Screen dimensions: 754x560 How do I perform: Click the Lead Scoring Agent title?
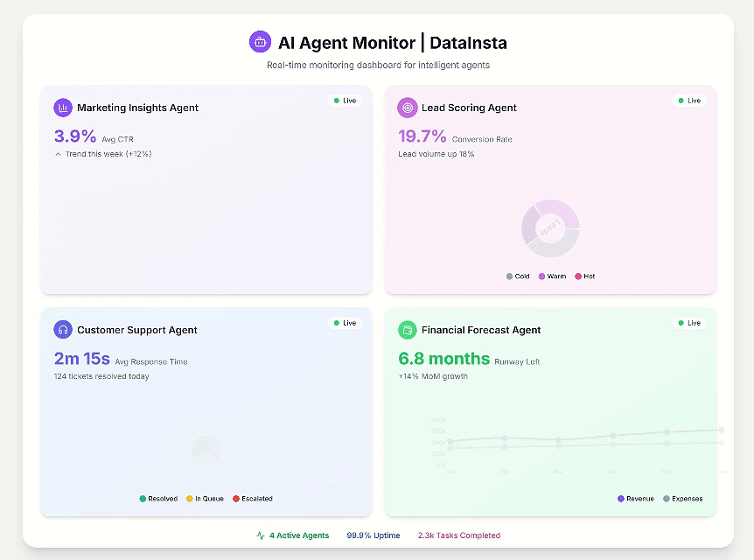pos(469,108)
